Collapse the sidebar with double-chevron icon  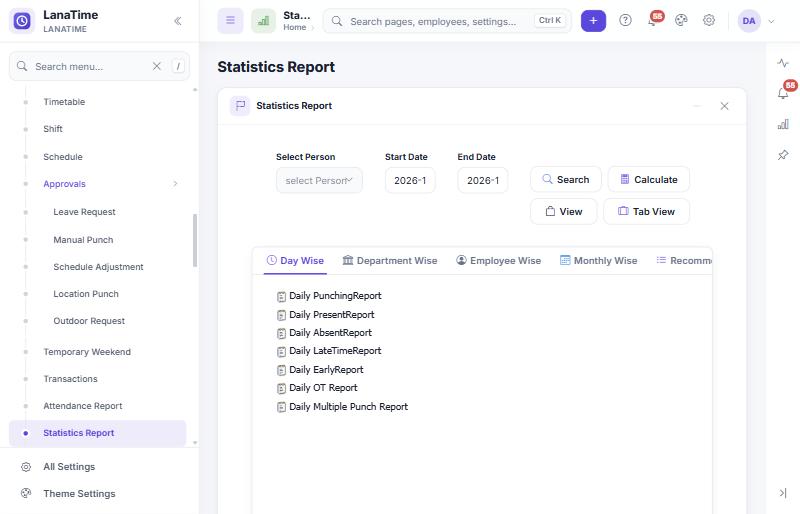[x=178, y=21]
